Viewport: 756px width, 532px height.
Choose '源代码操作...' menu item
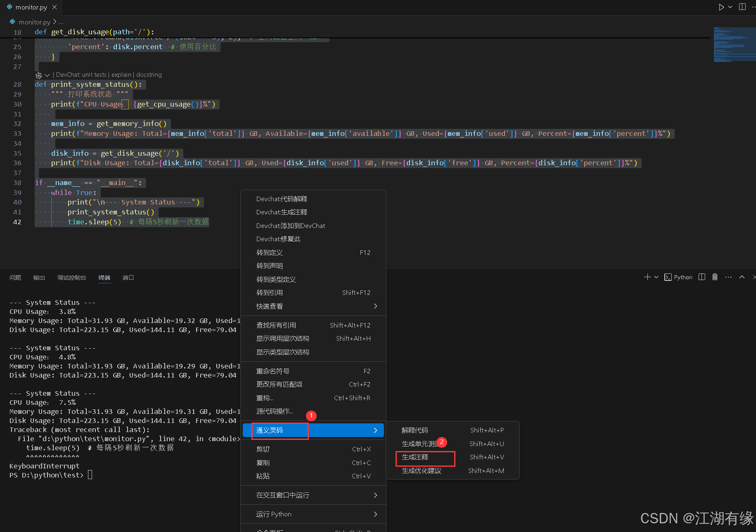pyautogui.click(x=313, y=411)
